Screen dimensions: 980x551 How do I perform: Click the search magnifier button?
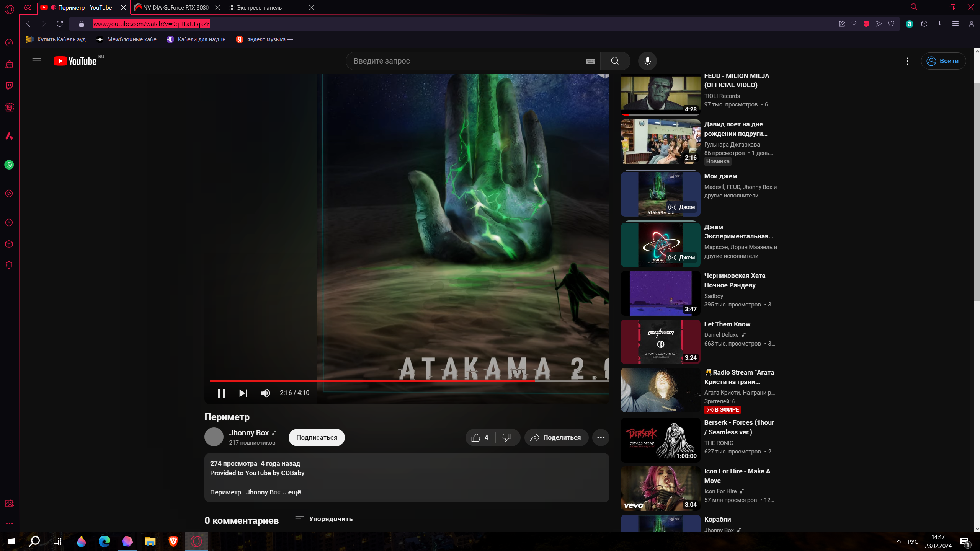tap(615, 61)
